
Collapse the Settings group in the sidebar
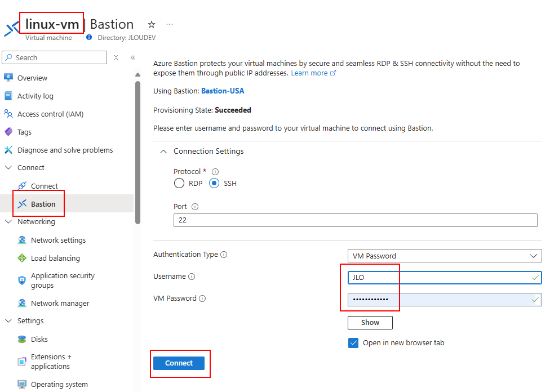(x=8, y=321)
